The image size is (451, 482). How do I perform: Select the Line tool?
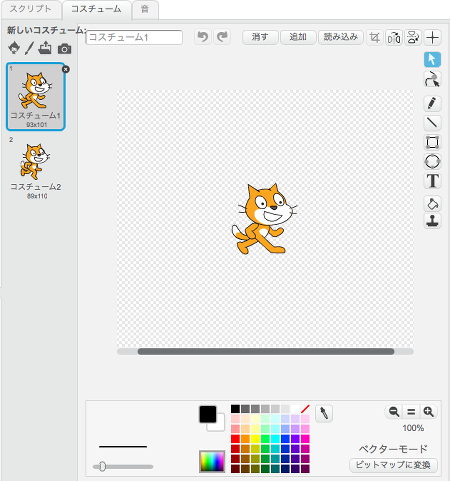[432, 123]
